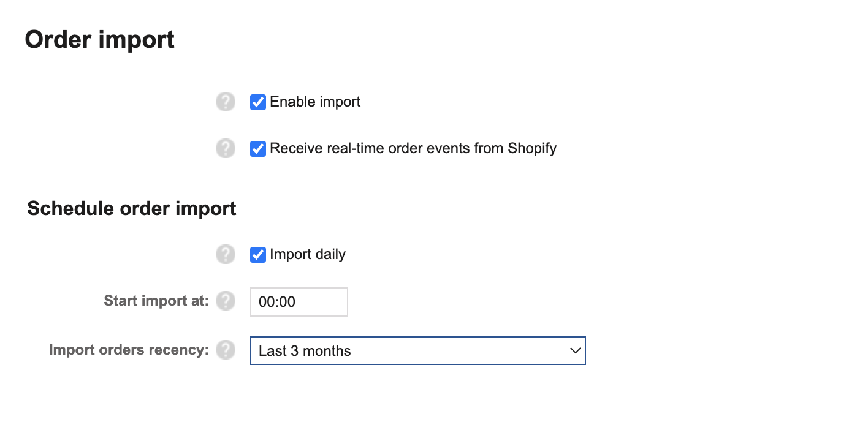Click question mark next to Start import at

[226, 301]
